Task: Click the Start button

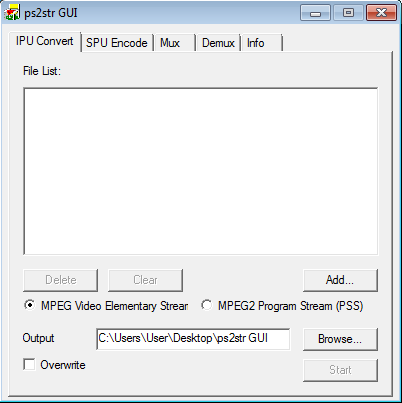Action: 340,370
